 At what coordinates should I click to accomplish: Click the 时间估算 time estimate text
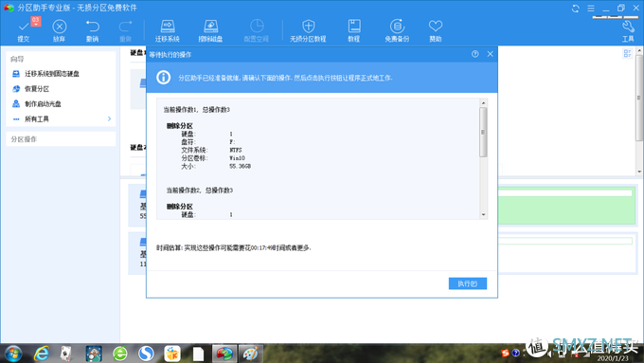234,248
